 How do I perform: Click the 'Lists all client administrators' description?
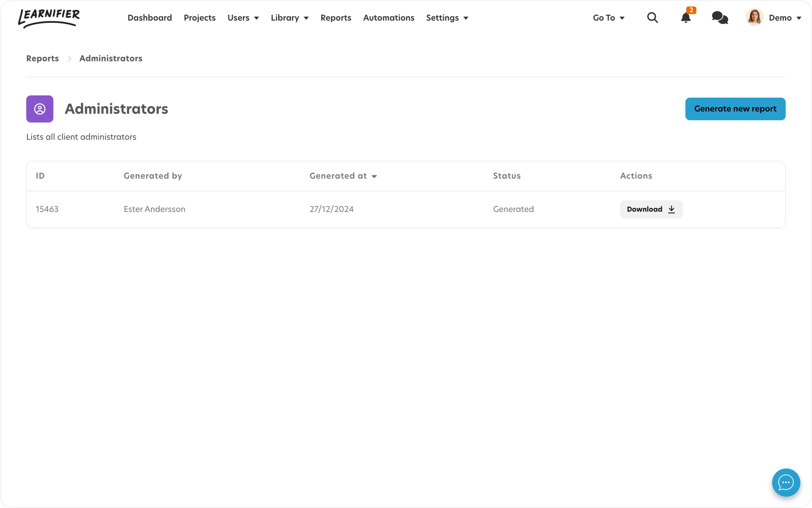point(81,137)
